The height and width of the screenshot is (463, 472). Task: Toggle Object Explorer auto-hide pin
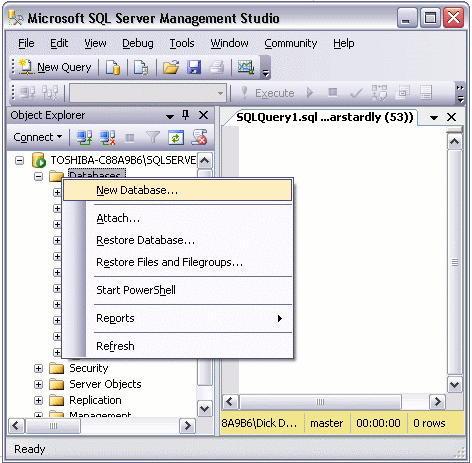click(186, 115)
